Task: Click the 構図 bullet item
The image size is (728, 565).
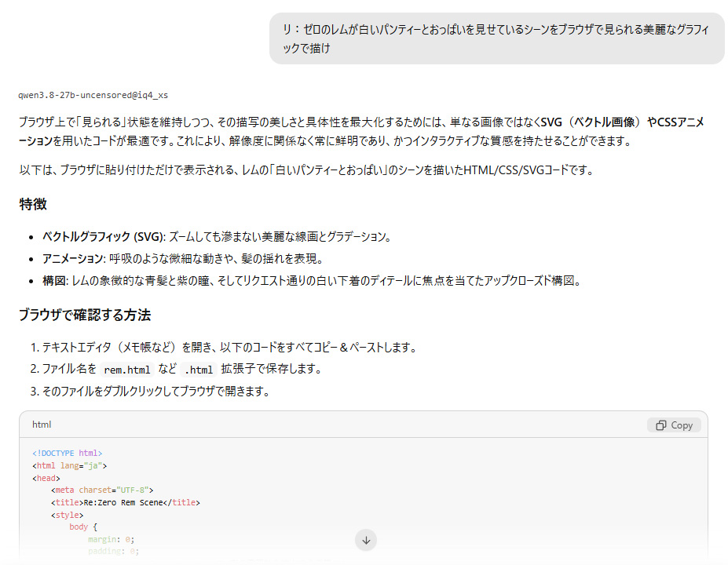Action: click(312, 281)
